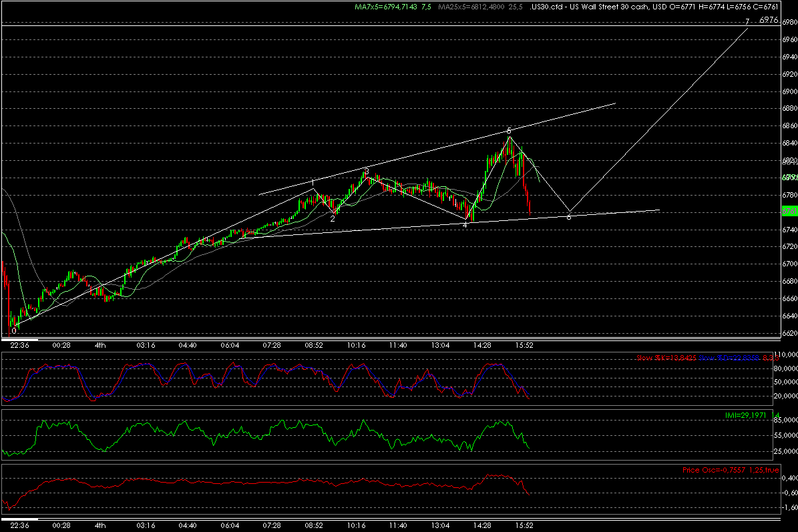Click 11:40 on the bottom indicator time axis

(x=397, y=525)
